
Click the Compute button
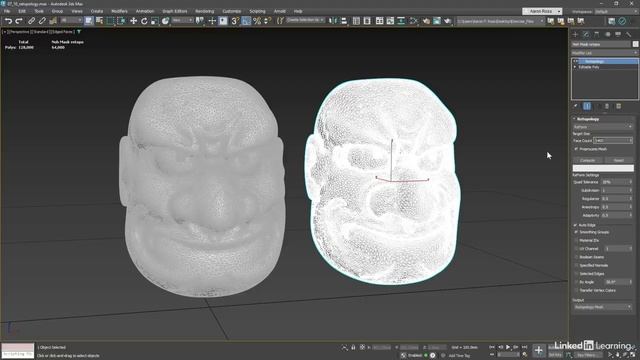[587, 160]
